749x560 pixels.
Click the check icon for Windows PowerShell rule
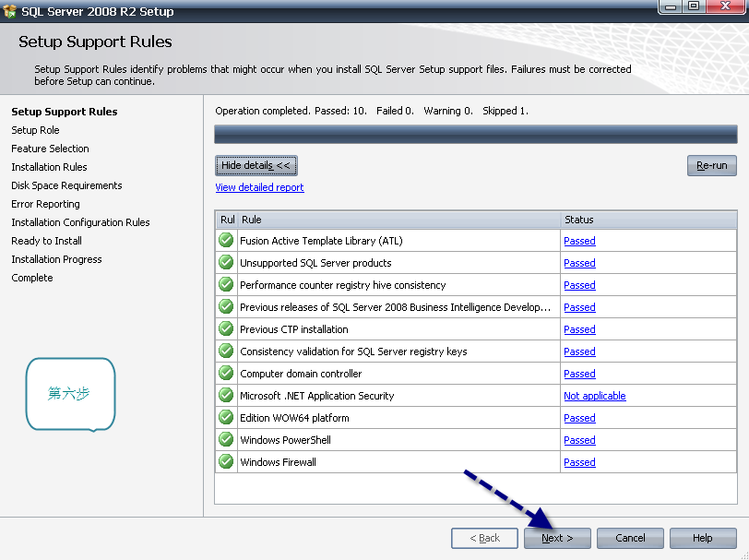(226, 439)
